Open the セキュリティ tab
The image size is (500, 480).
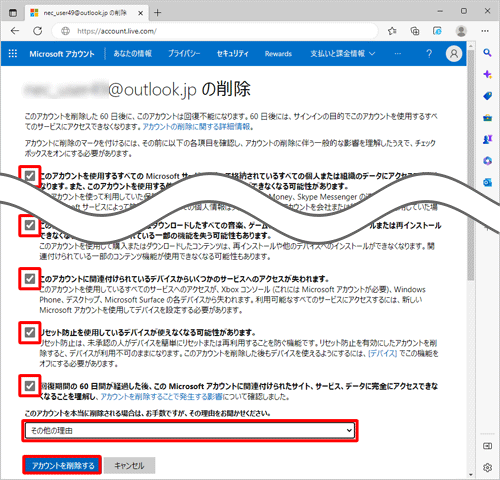[232, 53]
